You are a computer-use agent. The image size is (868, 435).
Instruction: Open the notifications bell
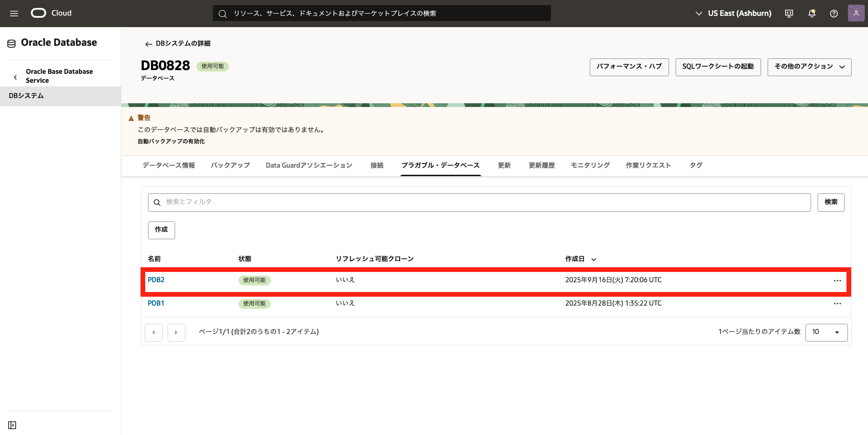[x=812, y=14]
